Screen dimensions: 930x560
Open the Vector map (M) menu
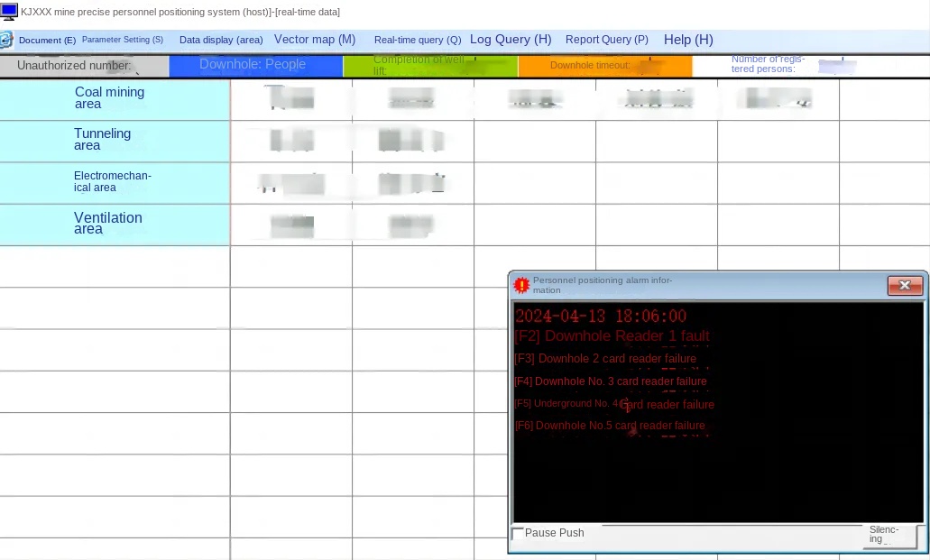coord(315,39)
